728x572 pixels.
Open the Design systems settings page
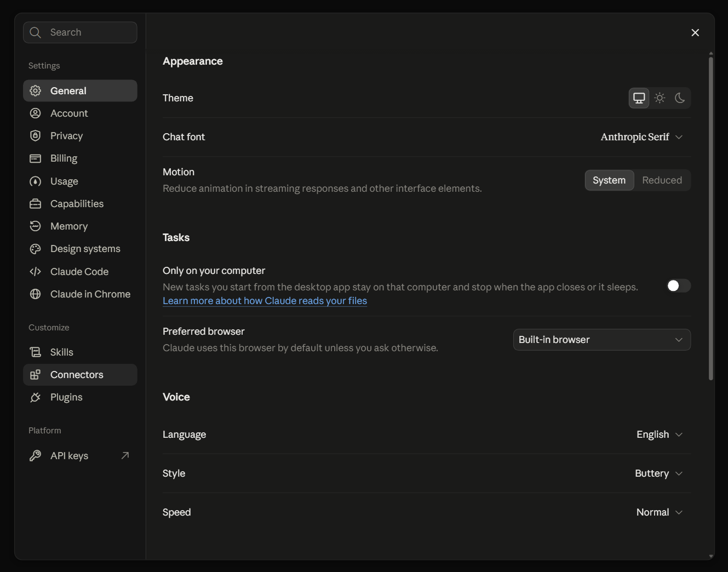(x=80, y=249)
